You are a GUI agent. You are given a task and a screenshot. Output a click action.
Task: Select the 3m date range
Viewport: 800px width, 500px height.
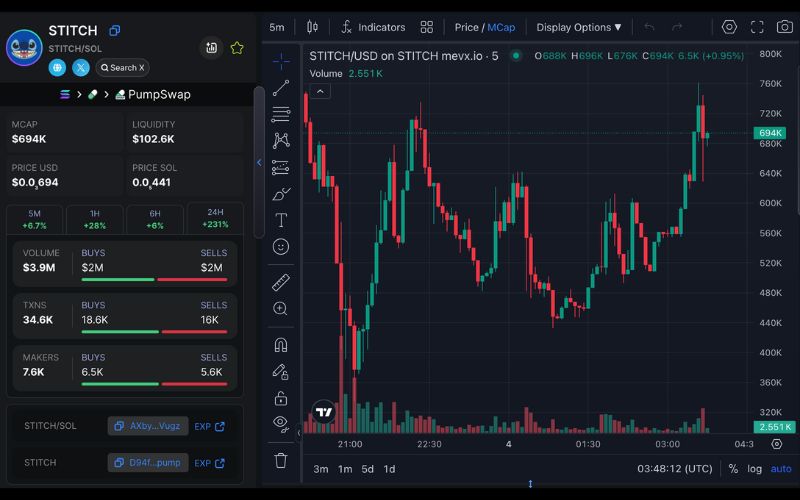point(321,469)
